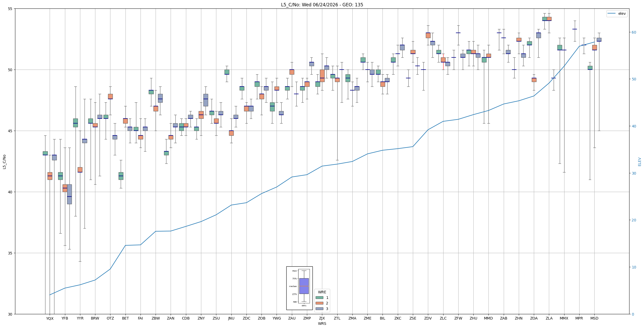The height and width of the screenshot is (328, 644).
Task: Click the green WRE 1 legend swatch
Action: click(x=319, y=298)
